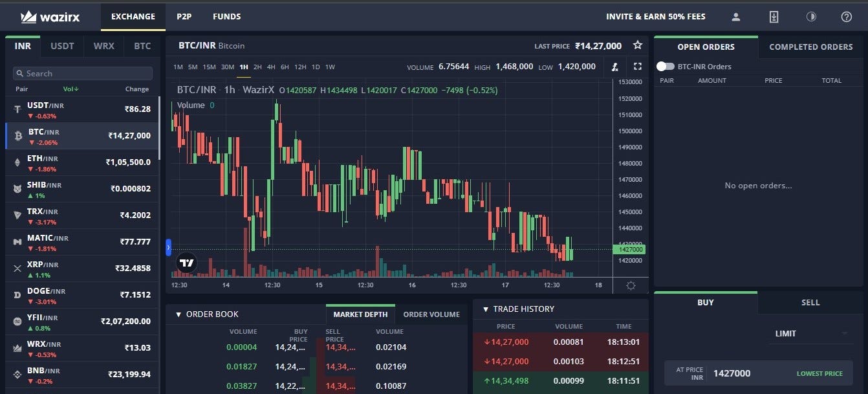Click the deposit/withdraw icon in top bar
Viewport: 868px width, 394px height.
point(774,16)
